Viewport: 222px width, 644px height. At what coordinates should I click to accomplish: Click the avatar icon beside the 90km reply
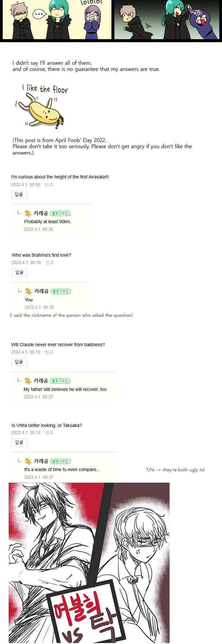(28, 213)
